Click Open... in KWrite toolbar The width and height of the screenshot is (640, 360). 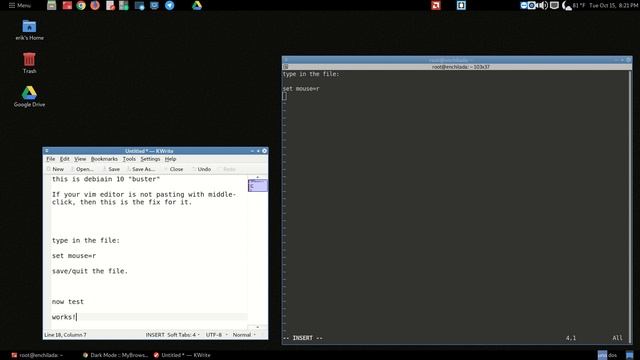[x=82, y=169]
